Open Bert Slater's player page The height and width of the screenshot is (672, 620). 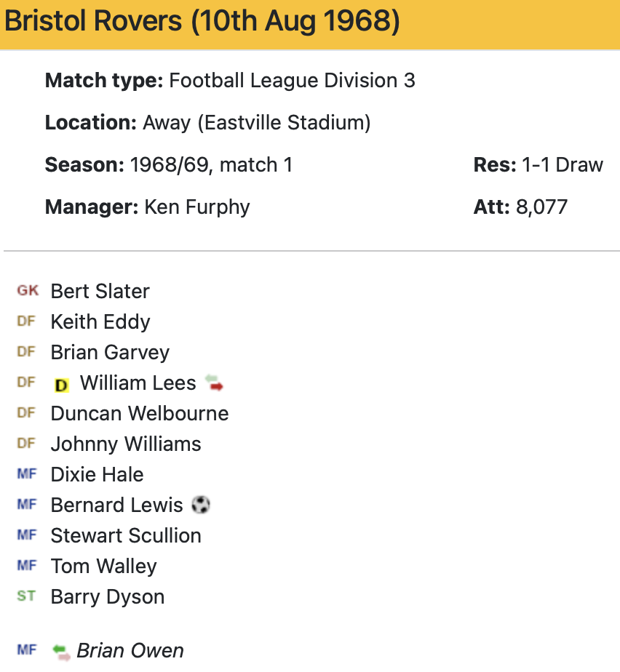click(100, 291)
